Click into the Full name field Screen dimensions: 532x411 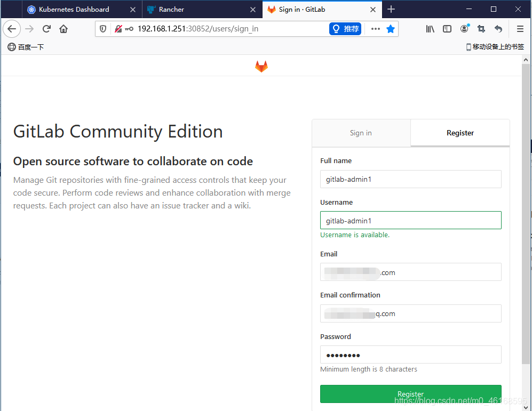[x=410, y=179]
